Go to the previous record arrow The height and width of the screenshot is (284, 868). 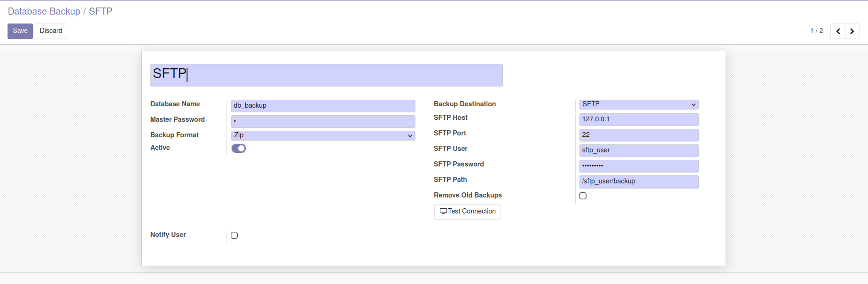(838, 31)
